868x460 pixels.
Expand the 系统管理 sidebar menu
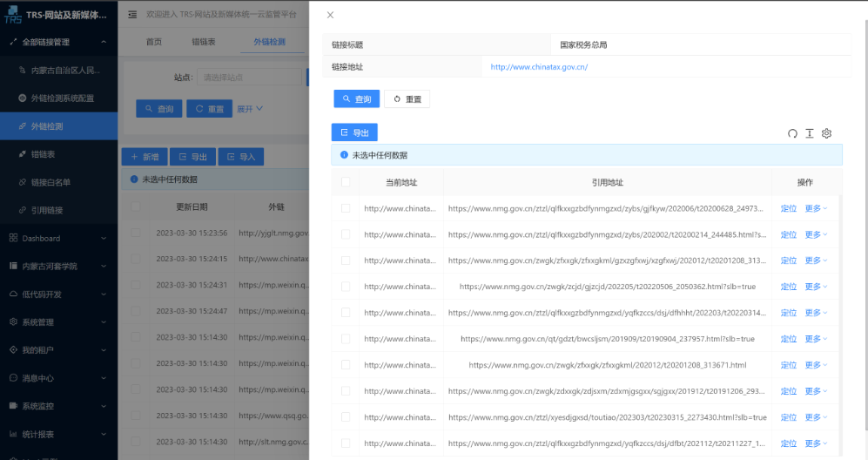point(57,322)
